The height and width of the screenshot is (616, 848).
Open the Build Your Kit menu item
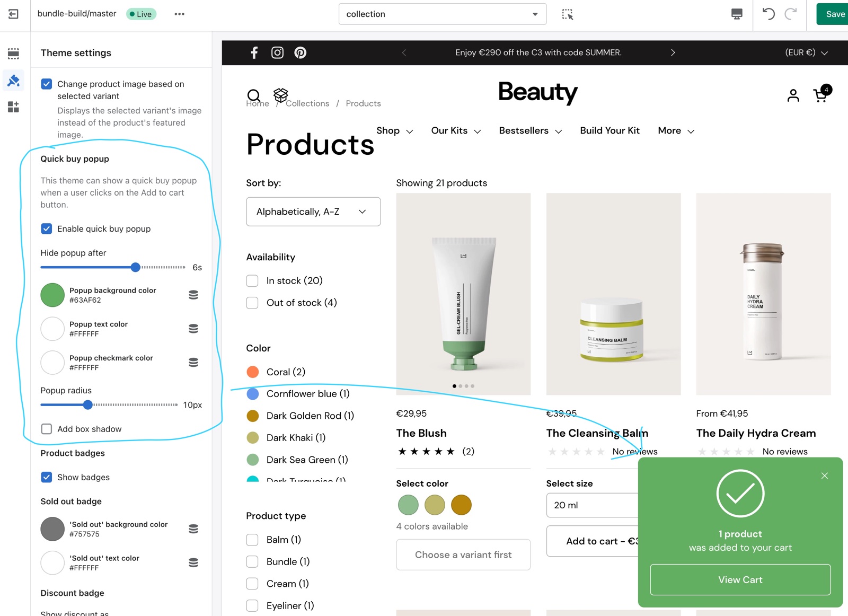coord(609,130)
